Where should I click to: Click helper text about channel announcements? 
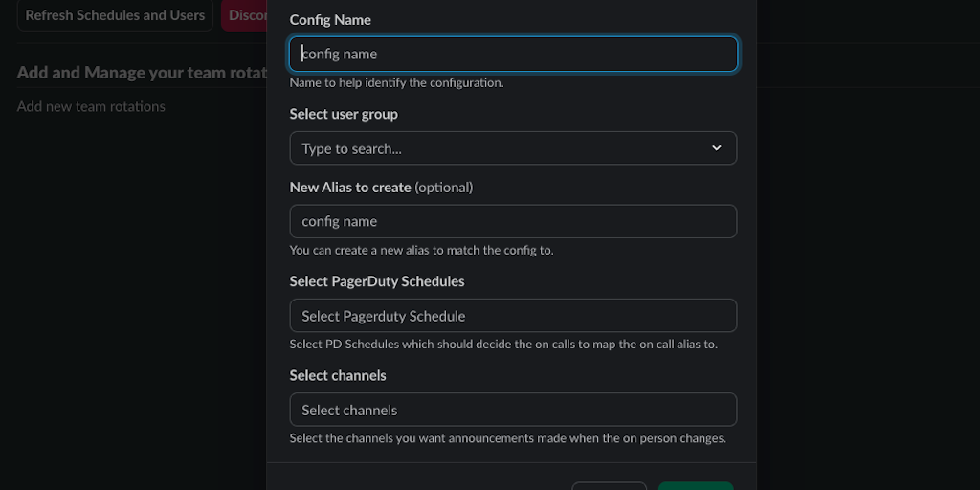tap(507, 438)
